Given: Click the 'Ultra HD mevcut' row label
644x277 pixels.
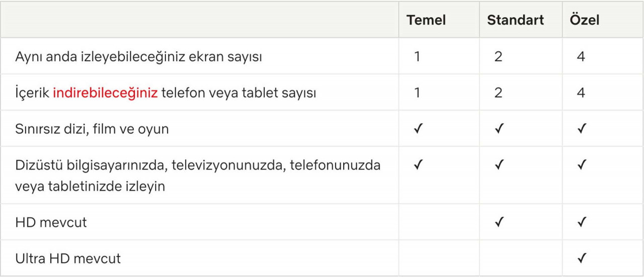Looking at the screenshot, I should [x=68, y=259].
